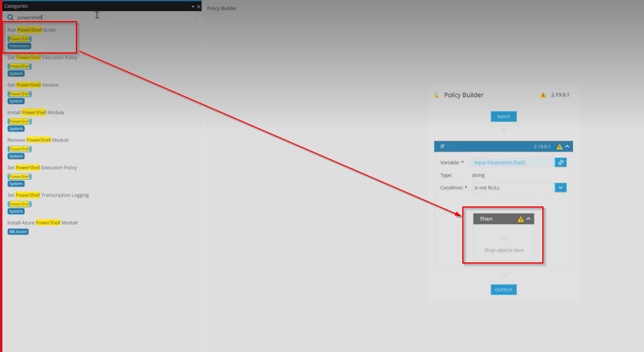Viewport: 644px width, 352px height.
Task: Click the 'Drop objects here' area
Action: tap(504, 250)
